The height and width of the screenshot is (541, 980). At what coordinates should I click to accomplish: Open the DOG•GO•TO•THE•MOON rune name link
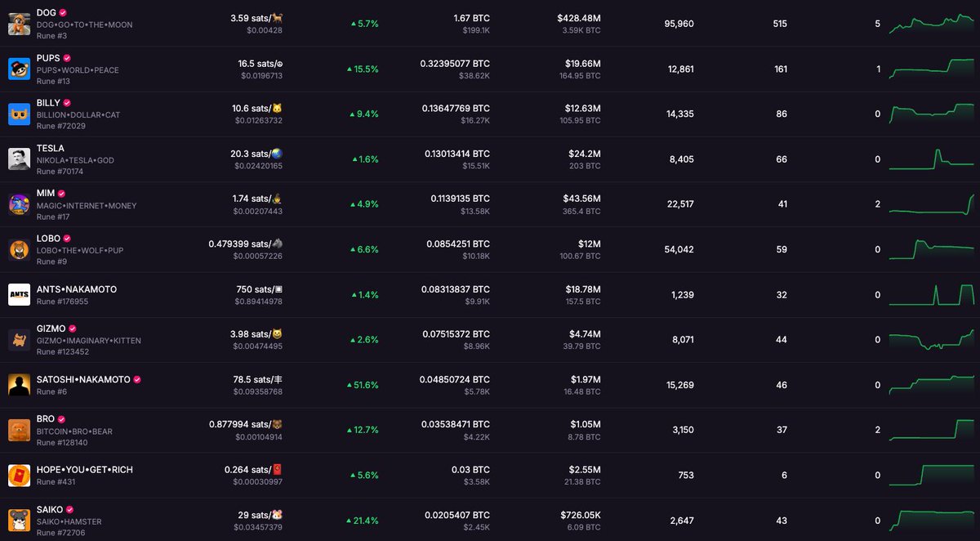(x=84, y=25)
